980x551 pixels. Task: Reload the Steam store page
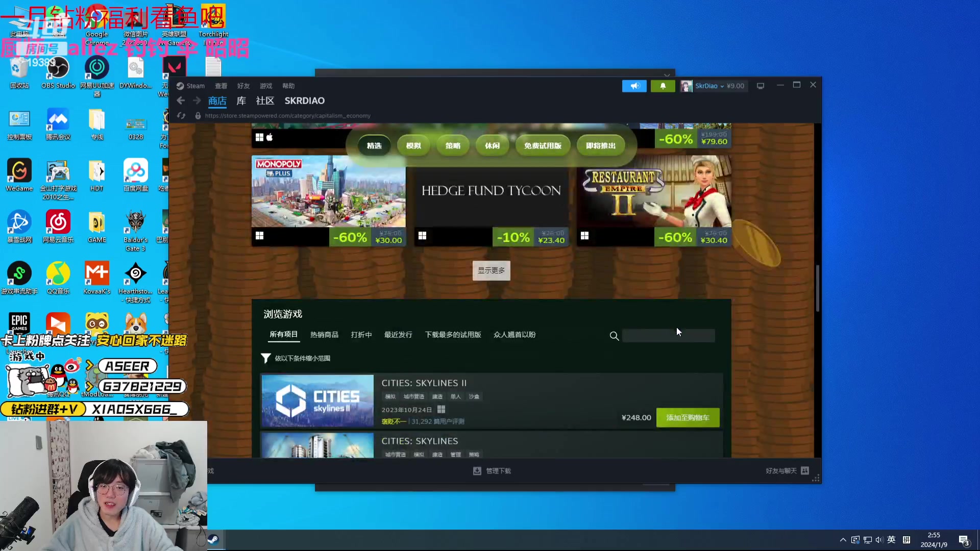pyautogui.click(x=181, y=116)
